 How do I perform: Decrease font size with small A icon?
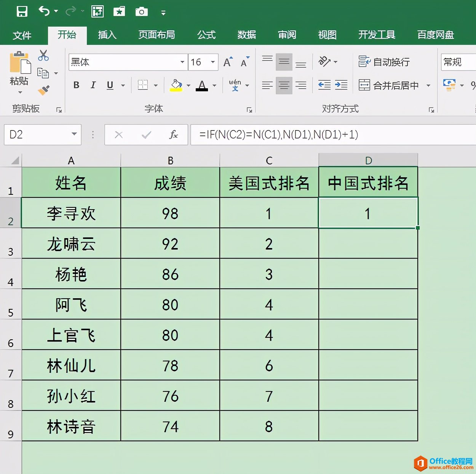[x=244, y=62]
